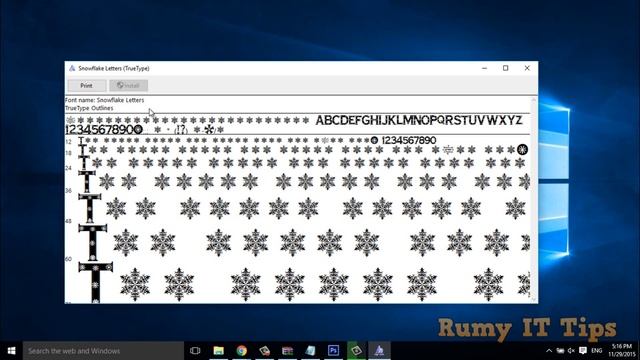Click the font viewer vertical scrollbar track
This screenshot has height=360, width=640.
533,200
